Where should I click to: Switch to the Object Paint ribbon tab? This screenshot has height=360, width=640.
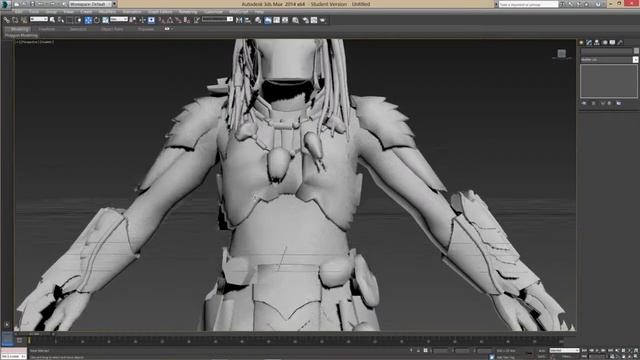(x=112, y=29)
